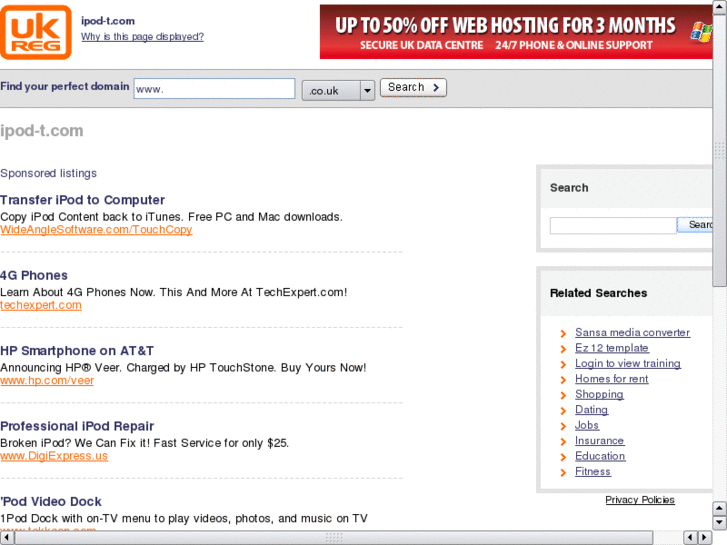The image size is (727, 545).
Task: Open 'Shopping' related search
Action: point(599,394)
